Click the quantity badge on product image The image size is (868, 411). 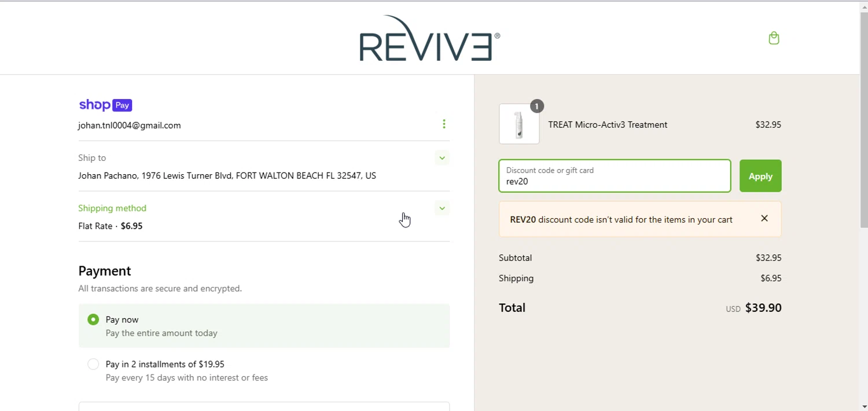[x=537, y=106]
